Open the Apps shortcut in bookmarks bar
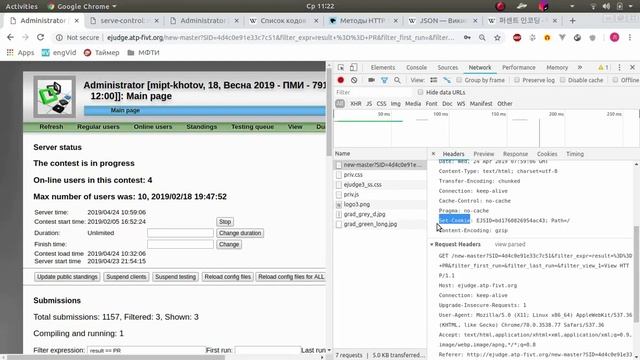This screenshot has height=360, width=640. click(x=20, y=53)
